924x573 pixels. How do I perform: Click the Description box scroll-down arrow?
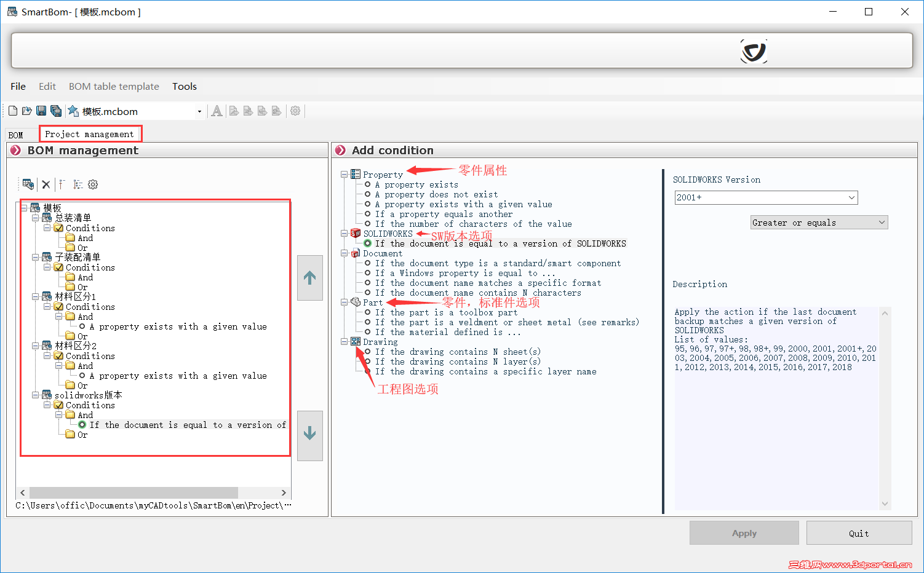click(x=885, y=504)
